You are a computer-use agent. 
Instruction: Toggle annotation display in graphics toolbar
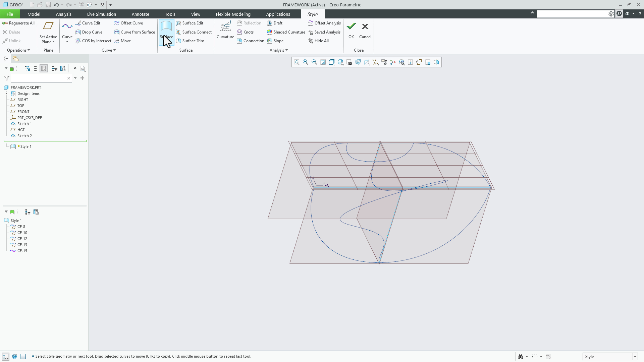click(384, 62)
